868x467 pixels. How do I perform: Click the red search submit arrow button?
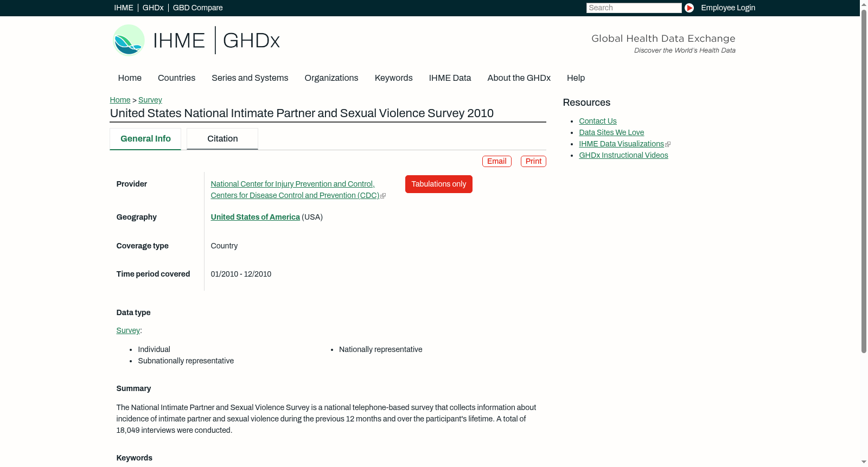tap(689, 8)
